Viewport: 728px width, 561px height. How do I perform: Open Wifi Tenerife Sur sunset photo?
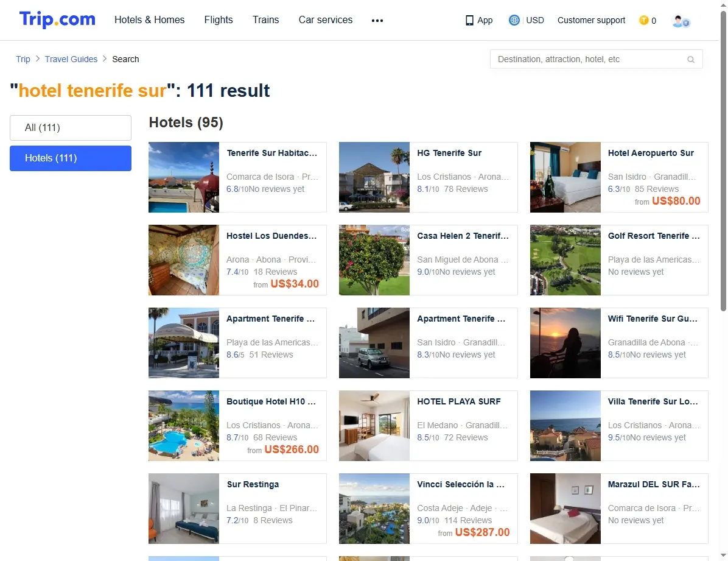[565, 343]
